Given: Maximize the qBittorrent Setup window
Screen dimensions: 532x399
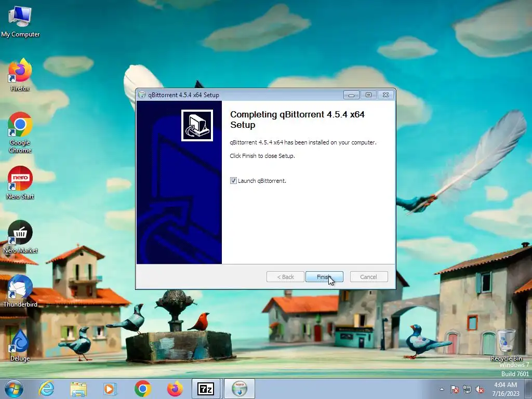Looking at the screenshot, I should click(x=368, y=95).
